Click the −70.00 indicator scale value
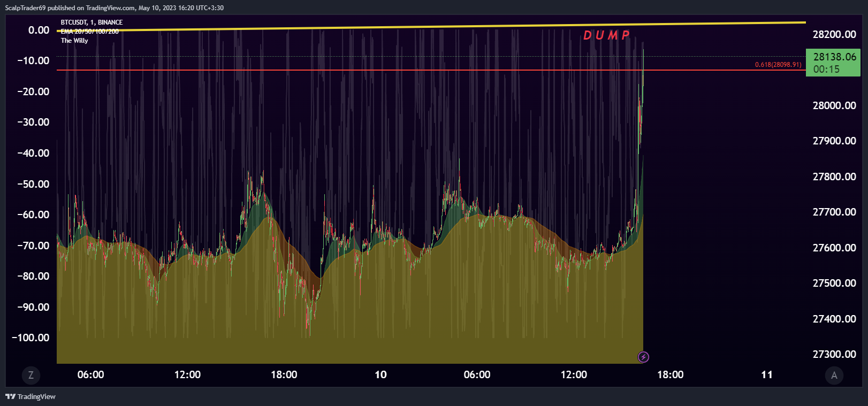Viewport: 868px width, 406px height. coord(33,246)
